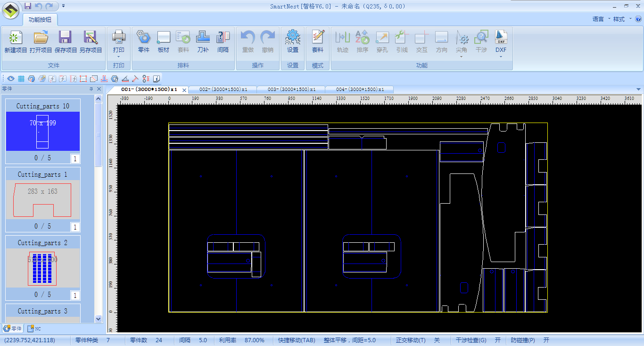
Task: Expand the DXF dropdown arrow
Action: pos(501,57)
